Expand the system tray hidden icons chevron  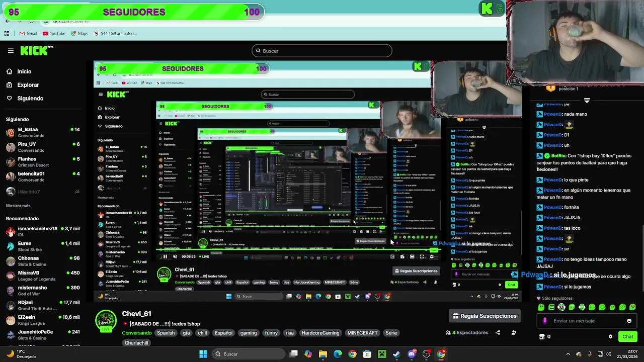point(569,354)
